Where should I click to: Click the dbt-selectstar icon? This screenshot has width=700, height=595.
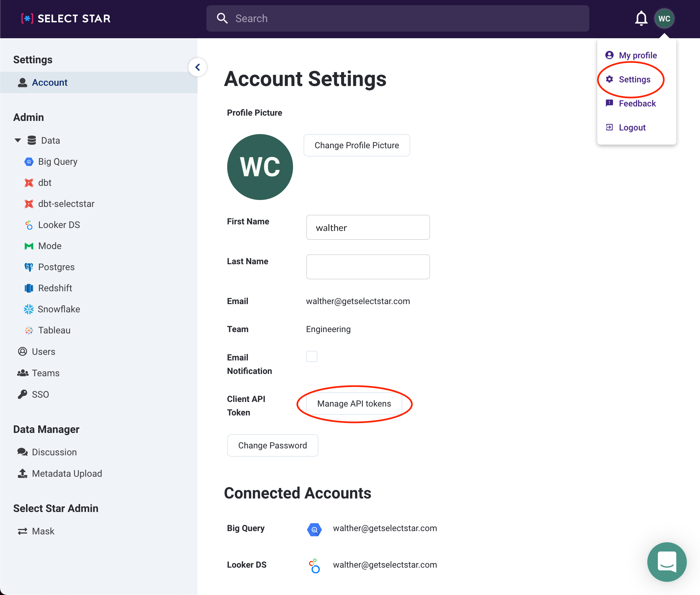pyautogui.click(x=29, y=204)
